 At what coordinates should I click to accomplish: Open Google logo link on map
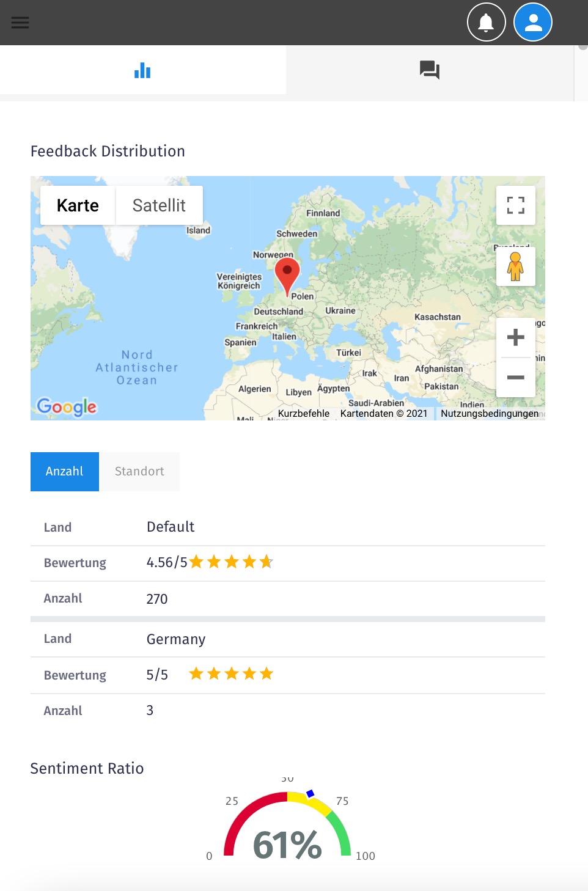click(67, 407)
